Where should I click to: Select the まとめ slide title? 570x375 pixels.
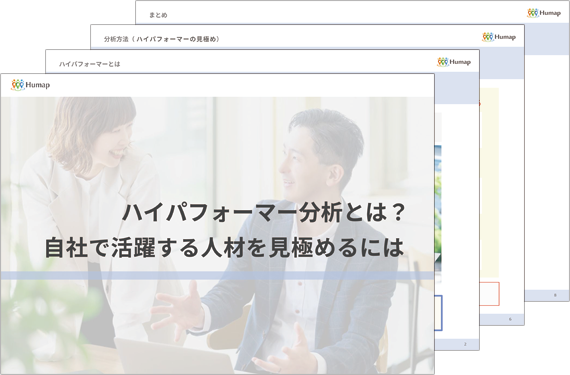point(158,15)
